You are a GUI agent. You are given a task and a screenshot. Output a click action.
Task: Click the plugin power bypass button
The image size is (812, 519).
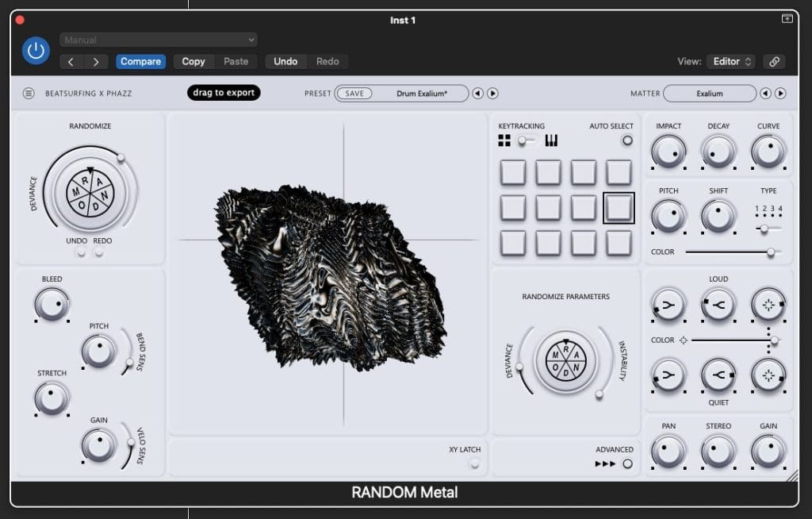(x=35, y=51)
